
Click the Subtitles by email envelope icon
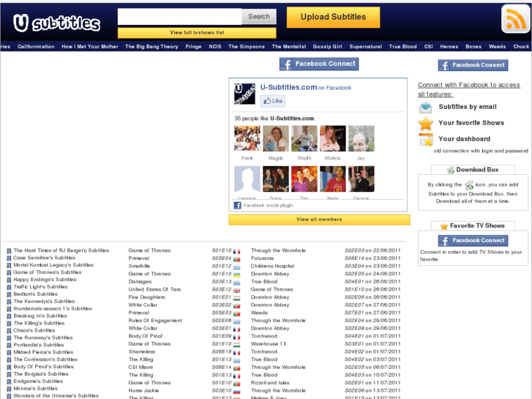point(425,108)
